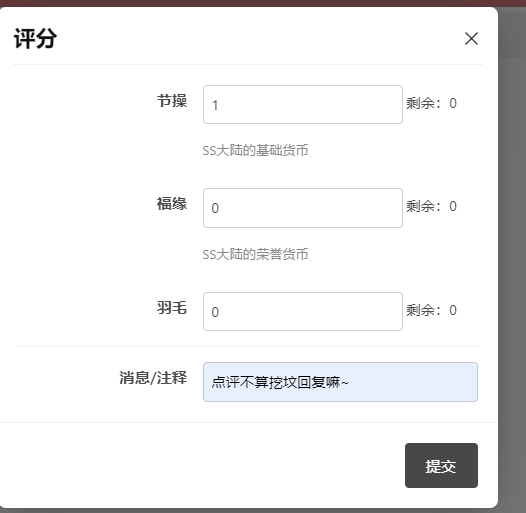The image size is (526, 513).
Task: Click the divider line above 提交 footer
Action: point(249,422)
